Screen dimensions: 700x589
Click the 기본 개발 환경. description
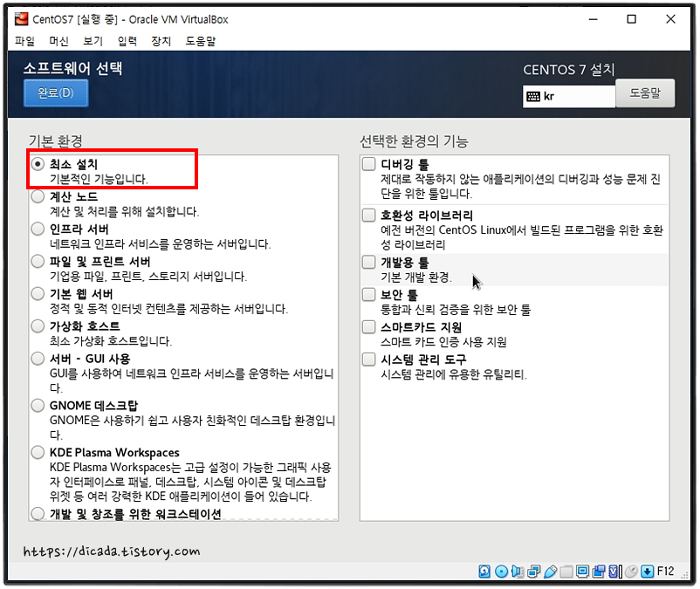(x=416, y=277)
